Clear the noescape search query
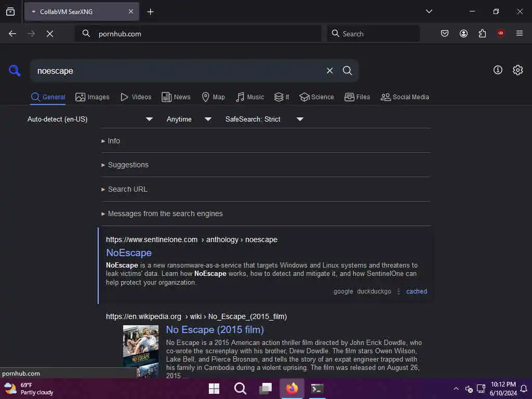 329,71
